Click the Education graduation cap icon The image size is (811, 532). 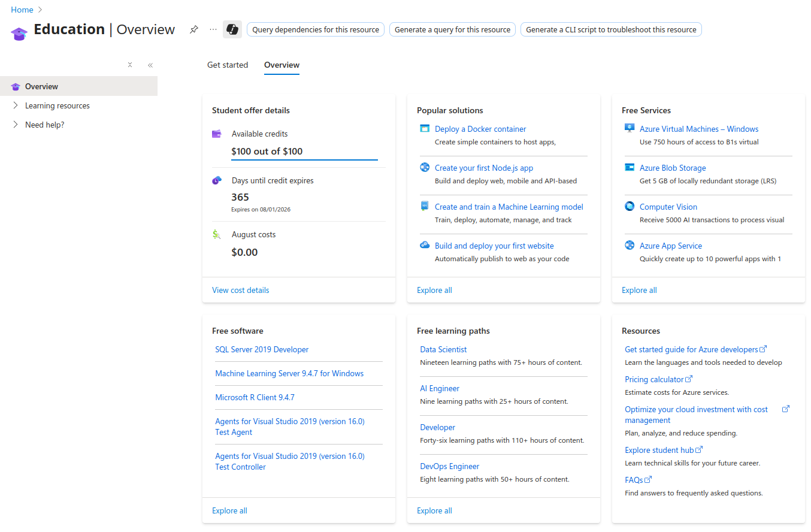(19, 33)
